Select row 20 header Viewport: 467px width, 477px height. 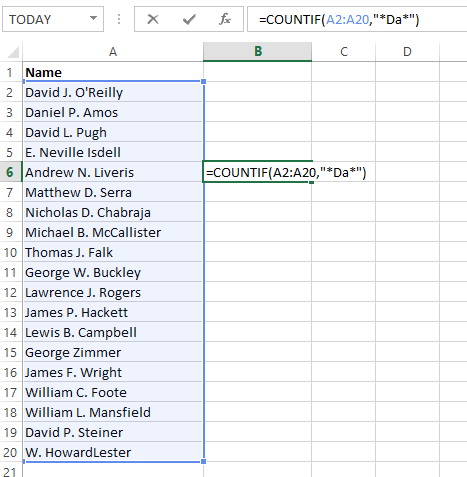pos(11,452)
